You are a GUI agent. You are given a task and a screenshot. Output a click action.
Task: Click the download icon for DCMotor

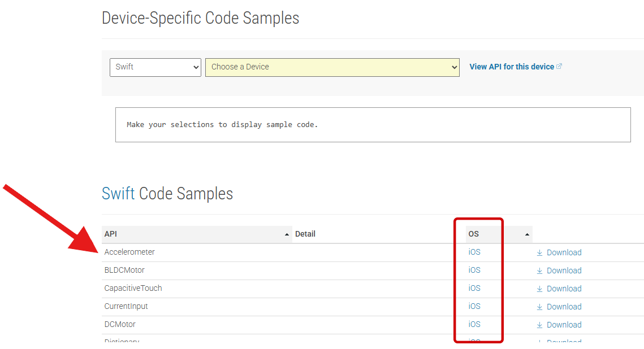click(539, 325)
